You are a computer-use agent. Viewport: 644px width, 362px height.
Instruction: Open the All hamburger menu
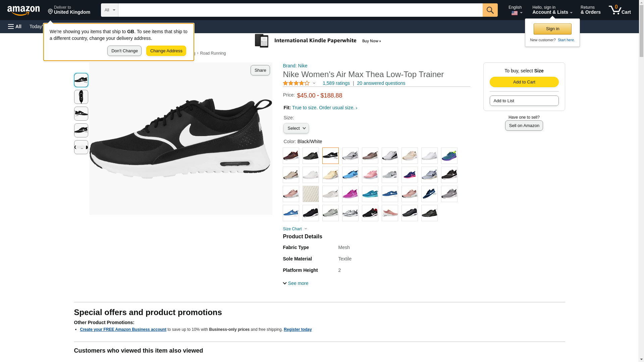click(x=15, y=26)
